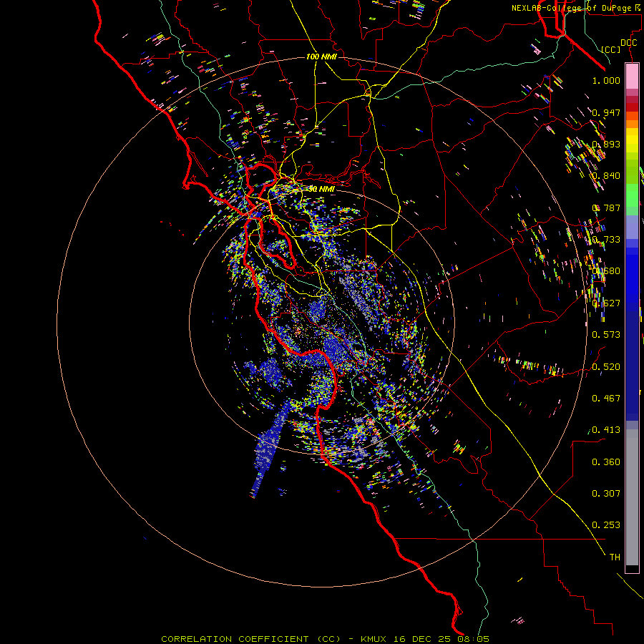Click the TH legend label
The image size is (644, 644).
point(615,557)
